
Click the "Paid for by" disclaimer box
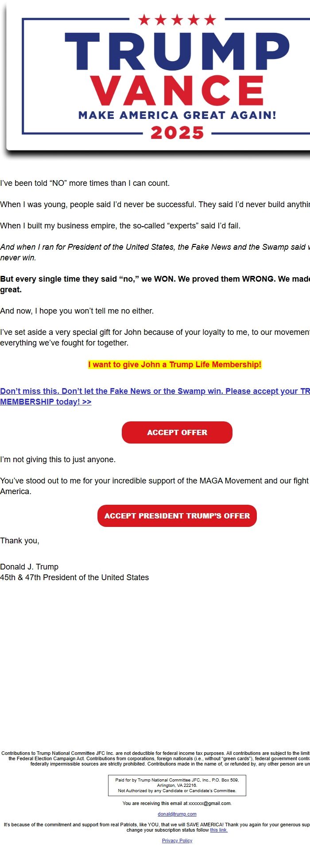[177, 785]
